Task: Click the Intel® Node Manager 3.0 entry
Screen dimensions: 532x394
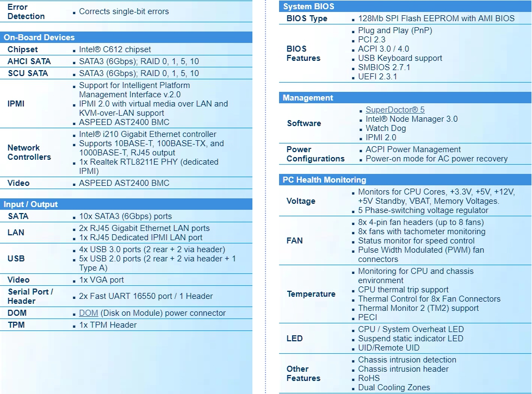Action: (411, 119)
